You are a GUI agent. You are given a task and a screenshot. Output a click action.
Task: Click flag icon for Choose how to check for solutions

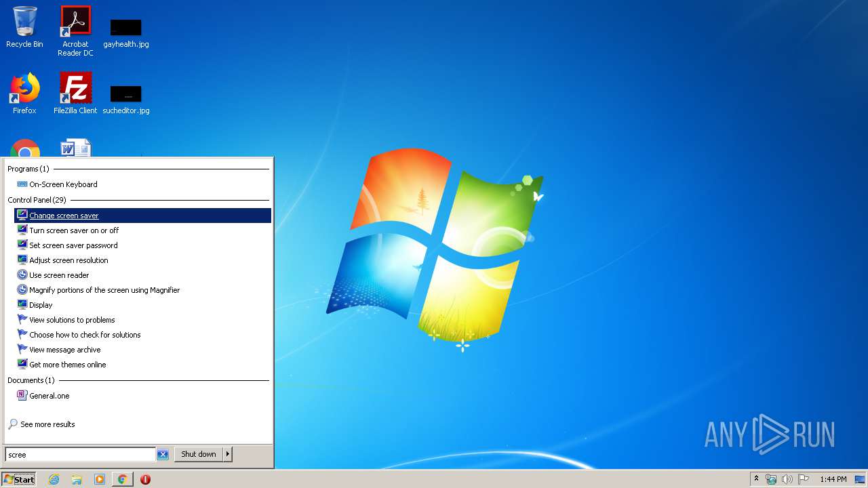pyautogui.click(x=22, y=335)
